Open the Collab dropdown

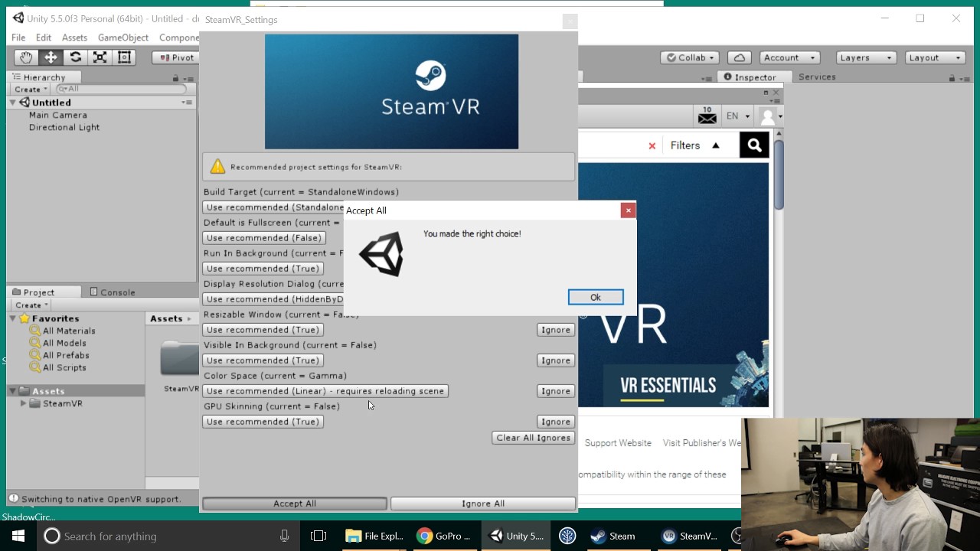(690, 57)
